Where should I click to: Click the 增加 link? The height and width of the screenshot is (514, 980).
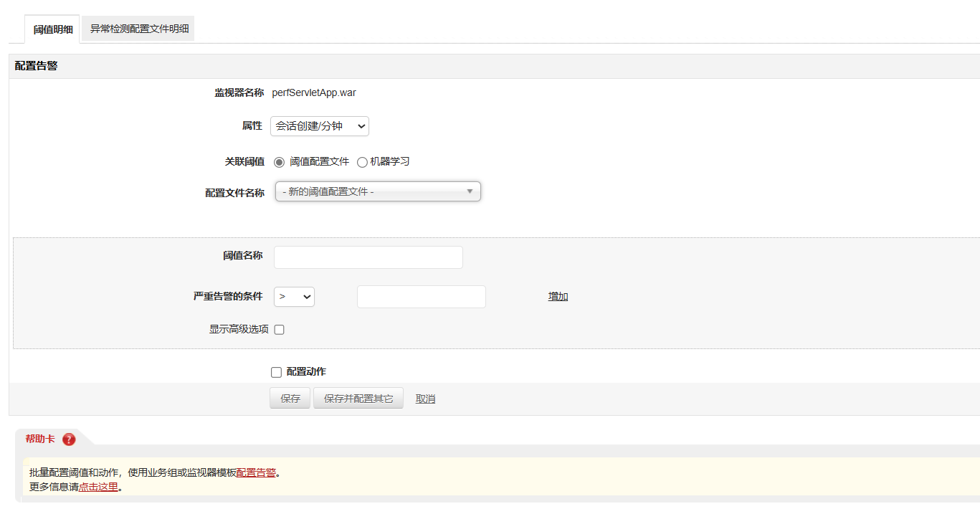click(x=558, y=295)
